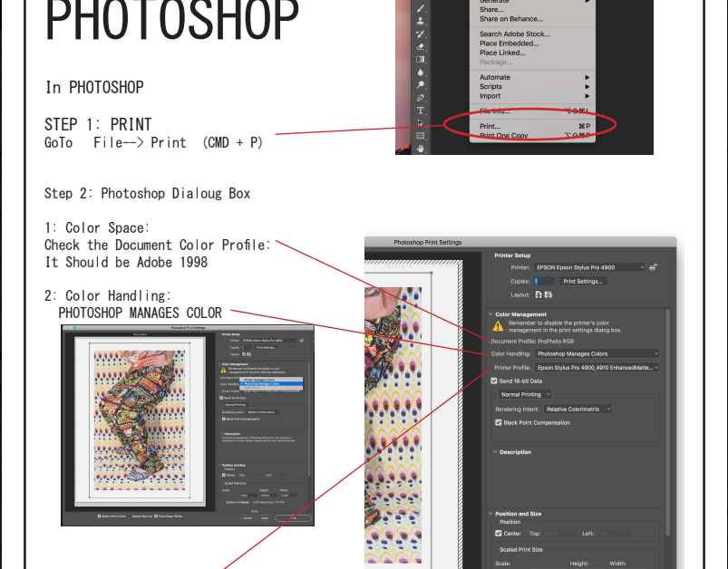Select the Clone Stamp tool
This screenshot has height=569, width=728.
coord(421,21)
